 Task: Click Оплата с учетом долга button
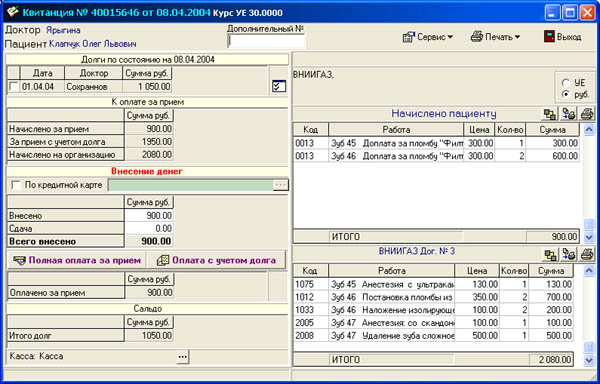(x=217, y=260)
